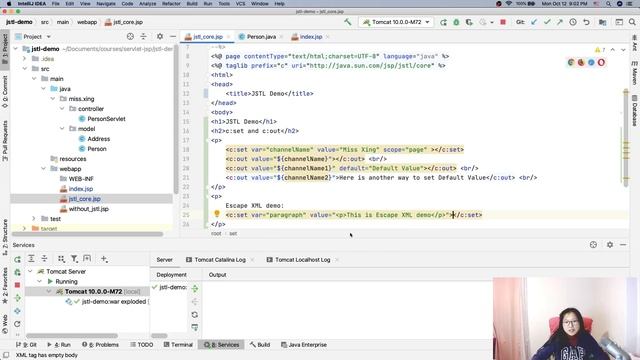The height and width of the screenshot is (360, 640).
Task: Collapse the Tomcat Server services node
Action: (30, 271)
